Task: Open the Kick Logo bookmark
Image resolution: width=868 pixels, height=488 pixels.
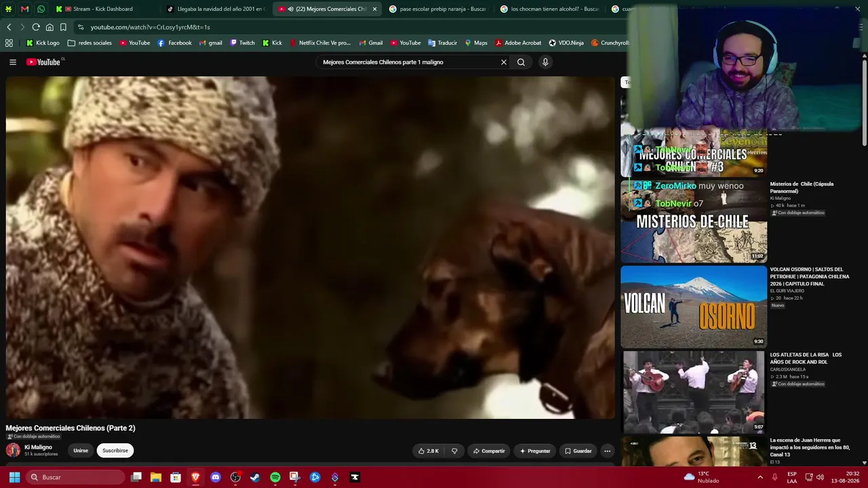Action: 43,43
